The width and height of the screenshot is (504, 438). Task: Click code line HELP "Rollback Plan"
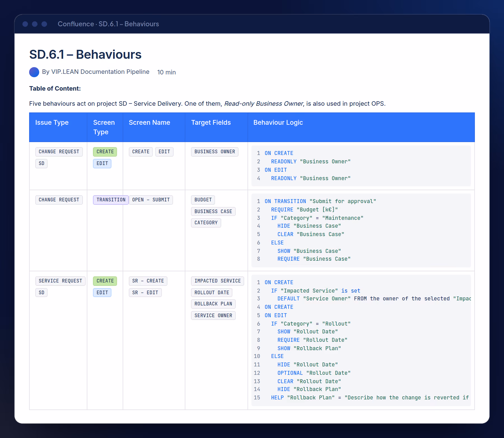[370, 398]
